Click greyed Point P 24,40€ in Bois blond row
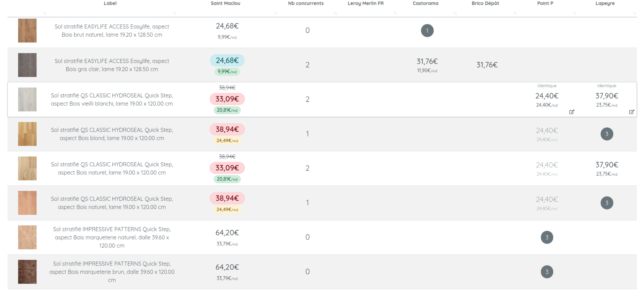Image resolution: width=644 pixels, height=292 pixels. point(547,130)
